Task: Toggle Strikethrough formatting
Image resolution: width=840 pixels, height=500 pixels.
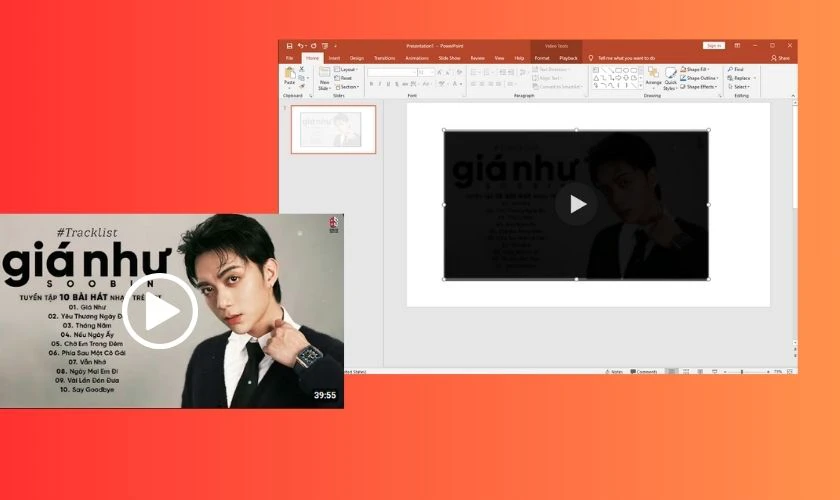Action: tap(405, 84)
